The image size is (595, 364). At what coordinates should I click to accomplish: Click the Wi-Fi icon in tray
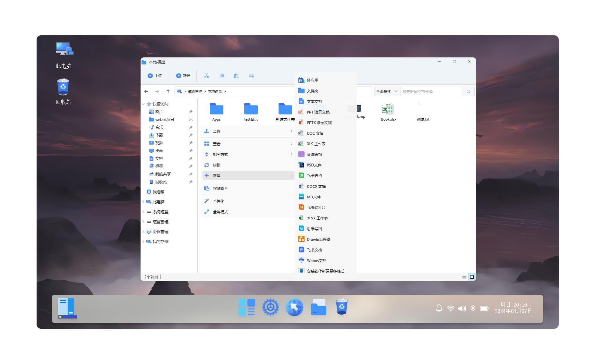click(451, 309)
